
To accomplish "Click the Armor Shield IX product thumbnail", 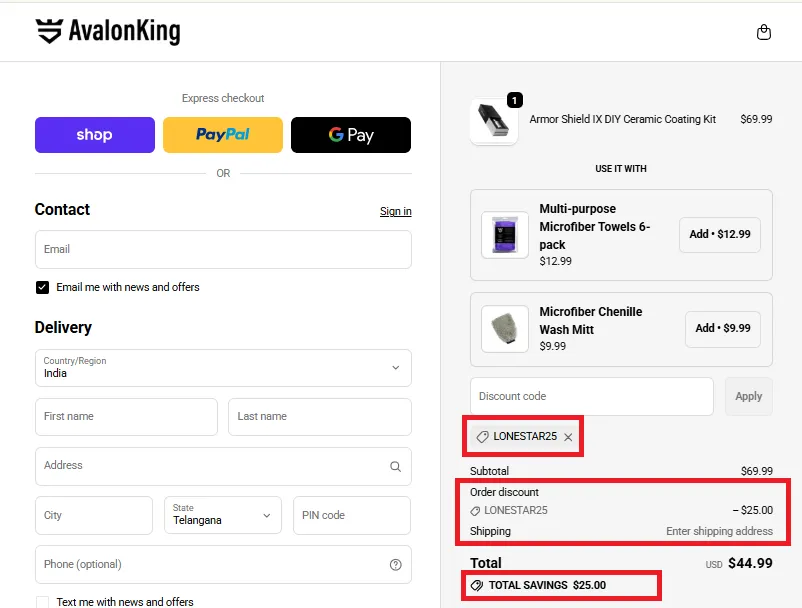I will [494, 118].
